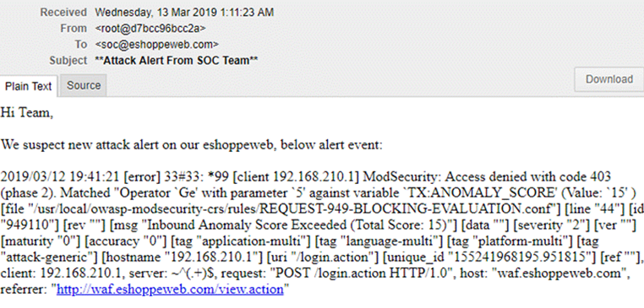Open the waf.eshoppeweb.com/view.action referrer link
This screenshot has width=644, height=308.
click(x=170, y=289)
